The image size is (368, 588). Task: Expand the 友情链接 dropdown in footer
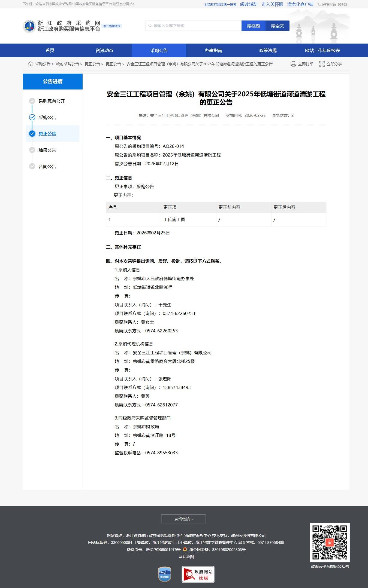click(183, 519)
